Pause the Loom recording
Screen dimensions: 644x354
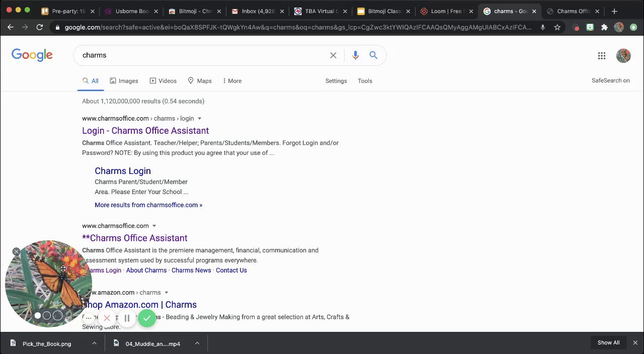(x=127, y=318)
